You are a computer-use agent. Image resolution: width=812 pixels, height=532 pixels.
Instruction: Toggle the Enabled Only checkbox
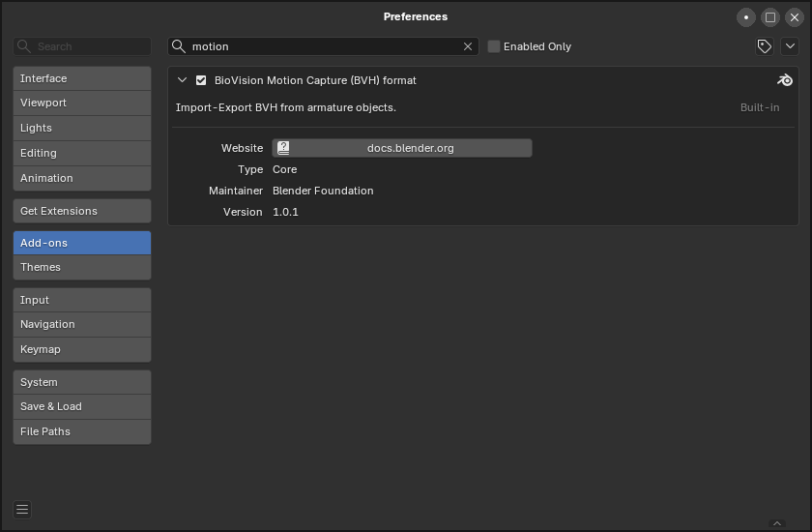coord(494,46)
